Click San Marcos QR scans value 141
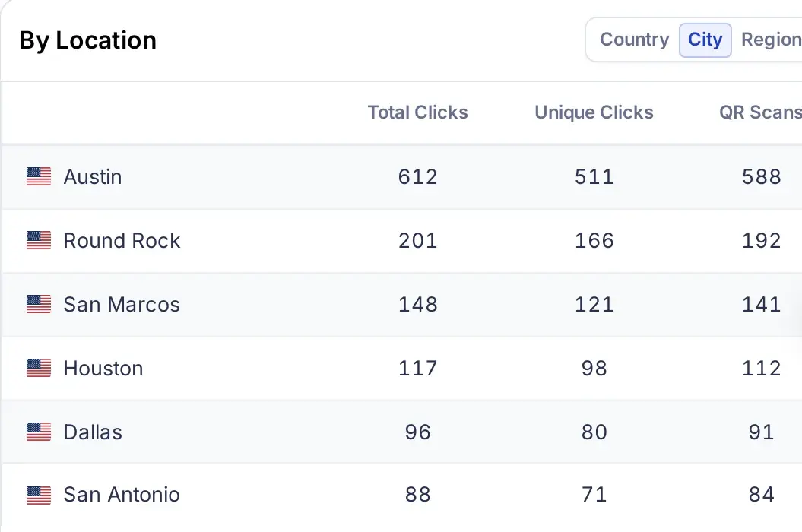802x532 pixels. point(762,305)
